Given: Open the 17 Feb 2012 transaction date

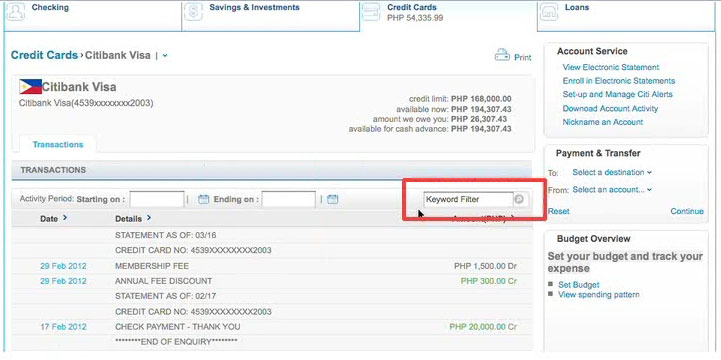Looking at the screenshot, I should click(x=63, y=327).
